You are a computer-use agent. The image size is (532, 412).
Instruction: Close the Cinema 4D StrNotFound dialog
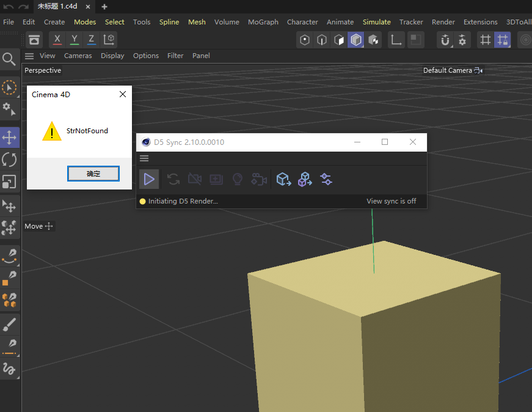click(x=123, y=94)
